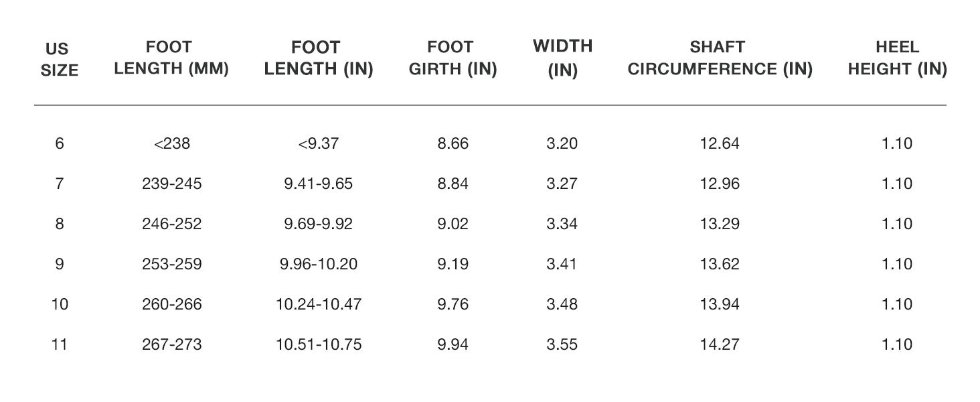Click the 253-259 millimeter range cell
This screenshot has height=402, width=980.
171,264
